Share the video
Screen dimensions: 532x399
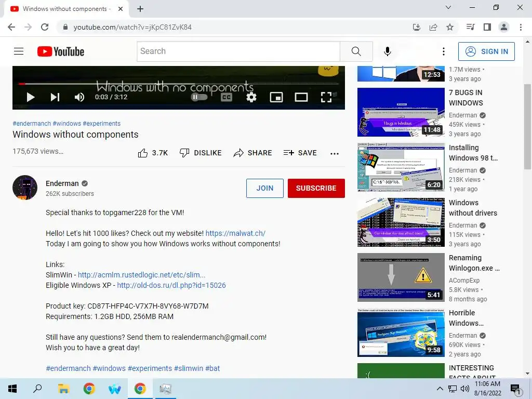point(253,153)
